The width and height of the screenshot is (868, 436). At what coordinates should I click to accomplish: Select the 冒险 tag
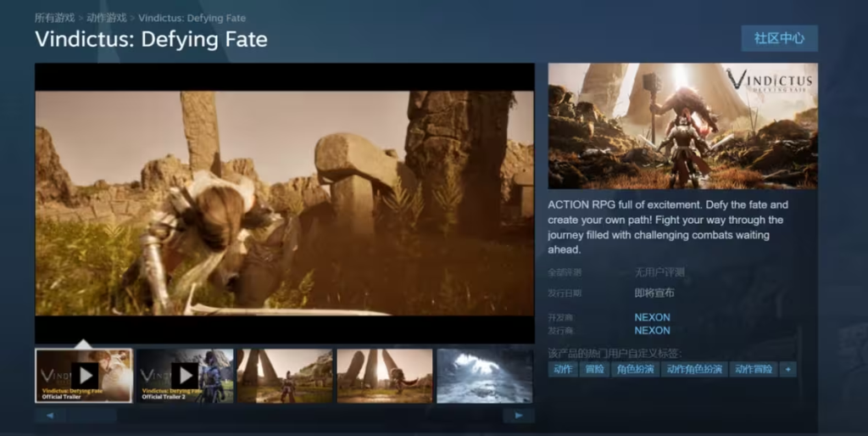(x=594, y=369)
